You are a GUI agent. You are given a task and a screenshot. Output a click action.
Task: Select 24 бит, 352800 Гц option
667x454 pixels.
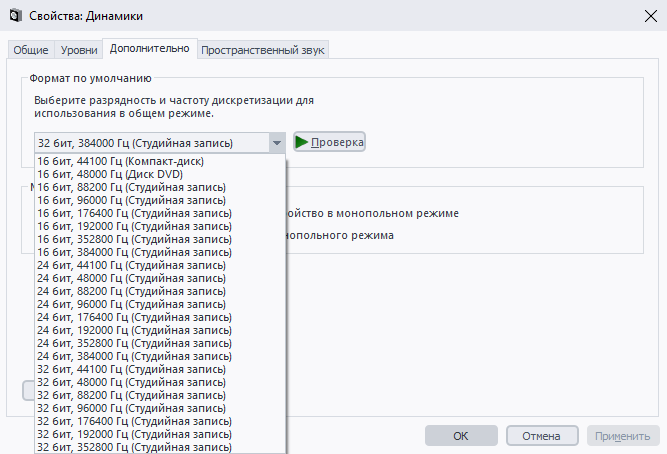pyautogui.click(x=160, y=343)
